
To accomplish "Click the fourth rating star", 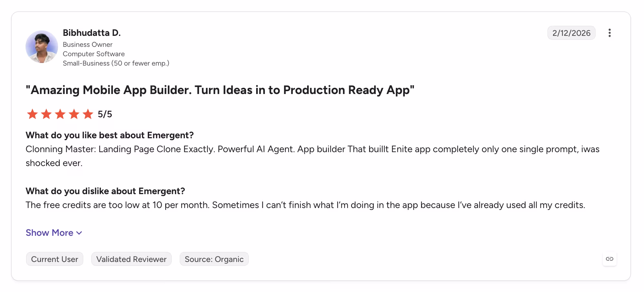I will pos(74,114).
